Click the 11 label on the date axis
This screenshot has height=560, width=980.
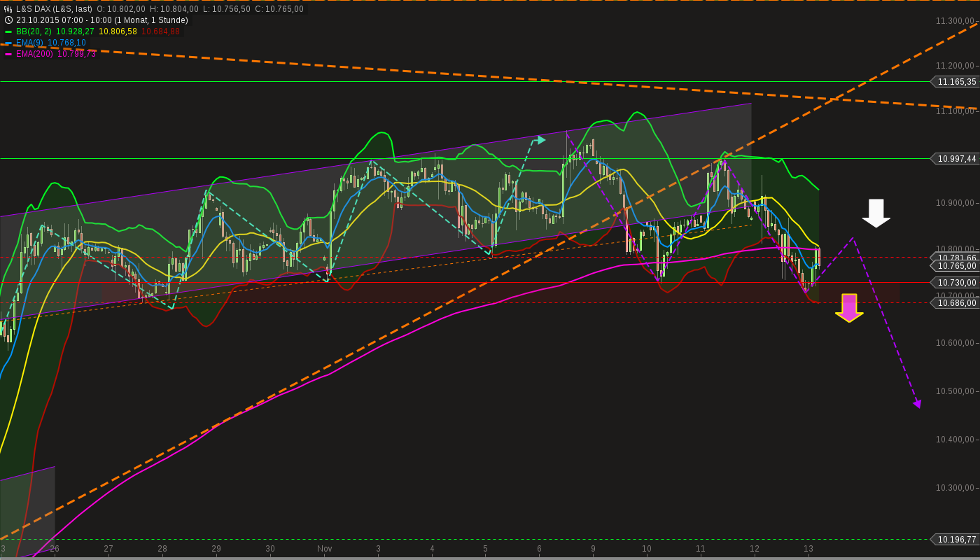(x=701, y=549)
